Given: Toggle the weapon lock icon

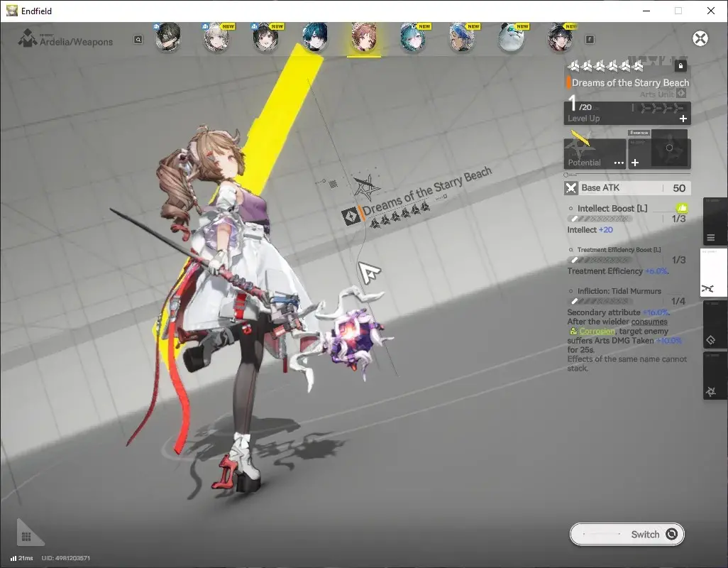Looking at the screenshot, I should click(x=680, y=66).
